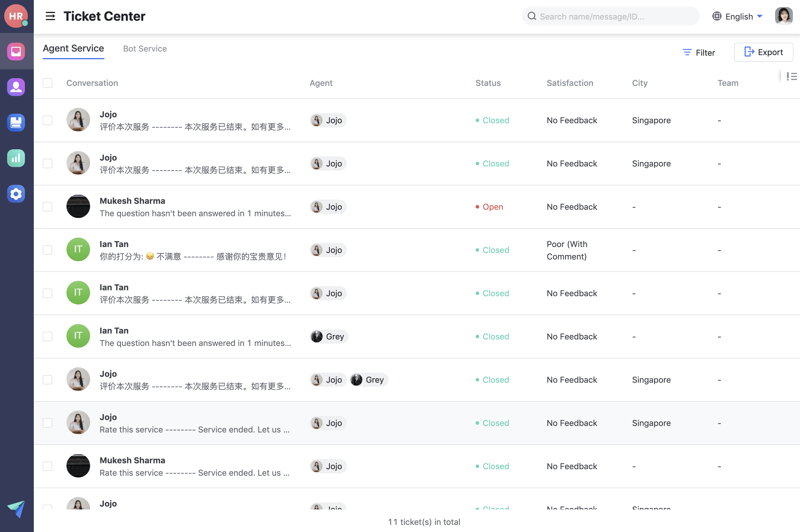This screenshot has height=532, width=800.
Task: Open user profile avatar menu
Action: pos(784,16)
